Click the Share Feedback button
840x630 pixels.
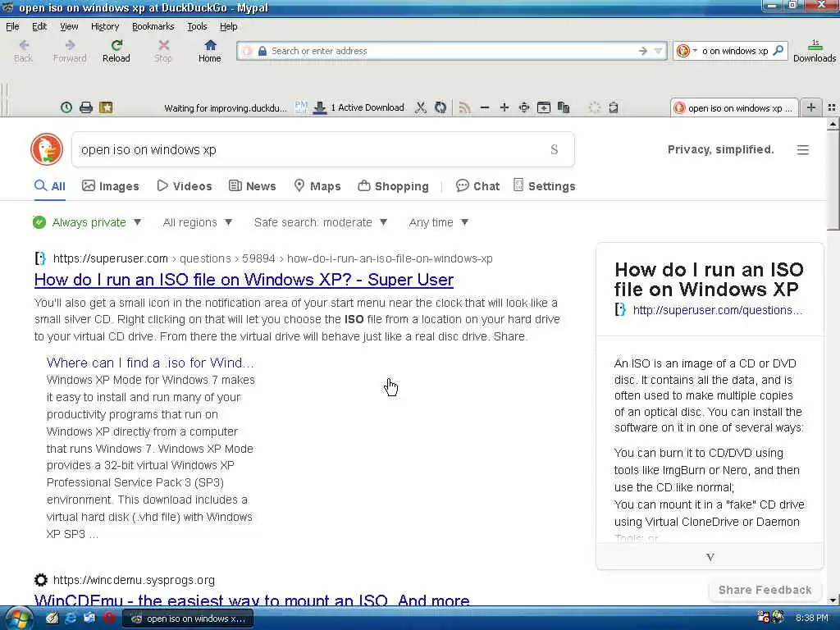coord(765,590)
